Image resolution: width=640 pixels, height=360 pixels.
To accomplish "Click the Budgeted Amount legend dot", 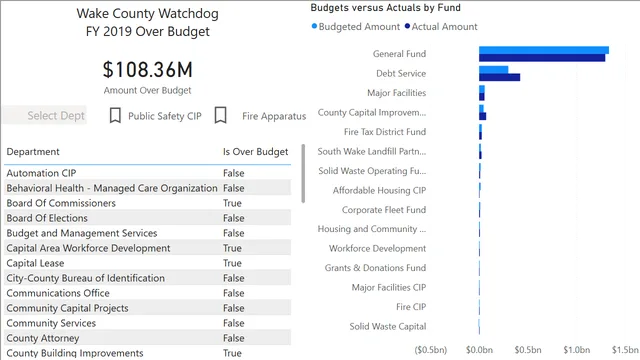I will pos(314,26).
